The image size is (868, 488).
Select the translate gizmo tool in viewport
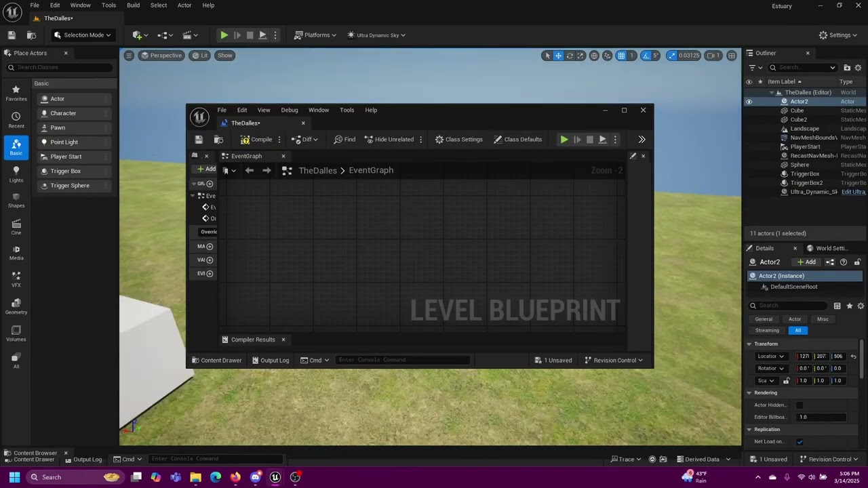(558, 56)
